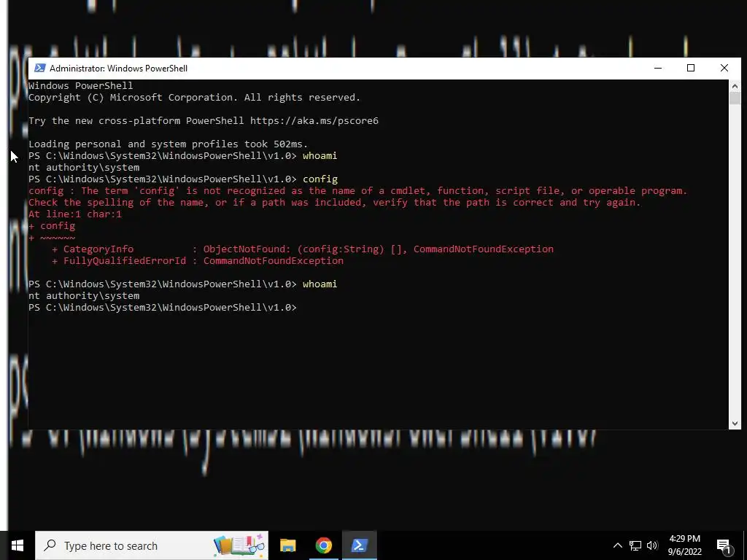Click the PowerShell scrollbar down arrow

click(735, 424)
